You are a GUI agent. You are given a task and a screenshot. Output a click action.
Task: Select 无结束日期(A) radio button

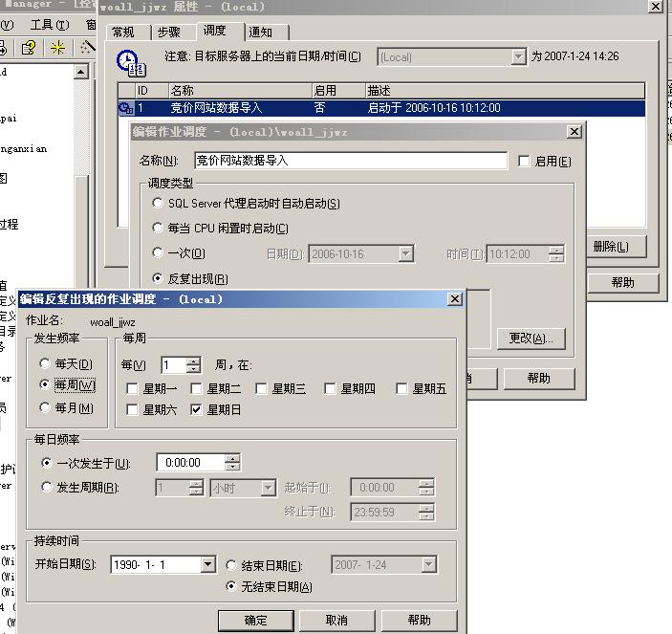(231, 586)
